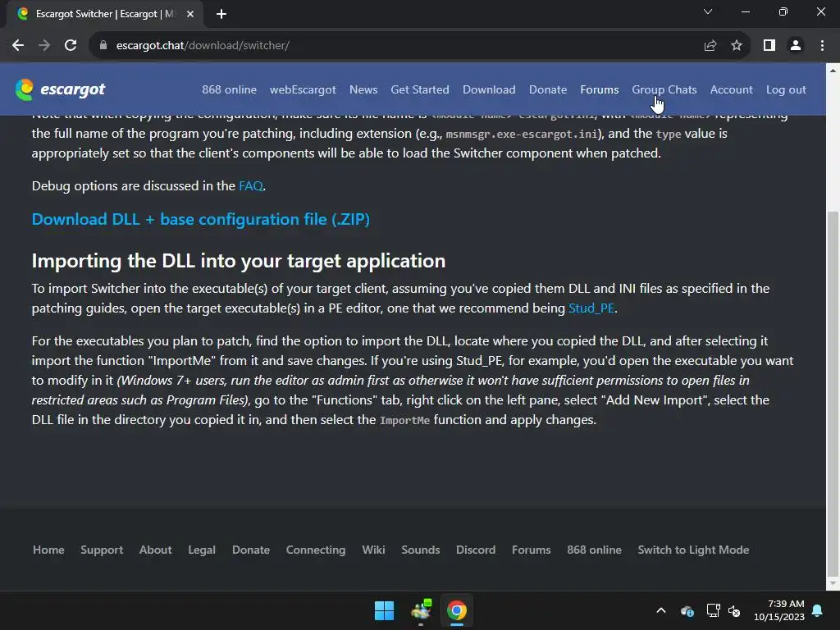
Task: Click the page vertical scrollbar thumb
Action: (x=833, y=394)
